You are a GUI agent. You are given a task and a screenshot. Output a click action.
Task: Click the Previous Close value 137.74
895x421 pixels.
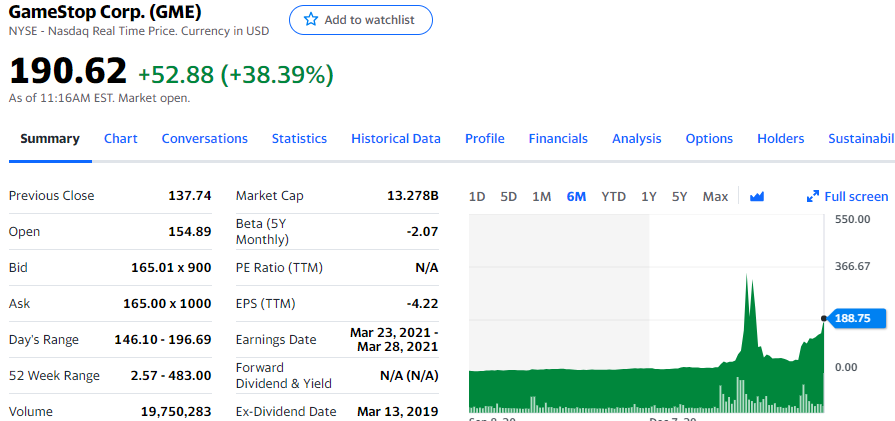pyautogui.click(x=190, y=196)
